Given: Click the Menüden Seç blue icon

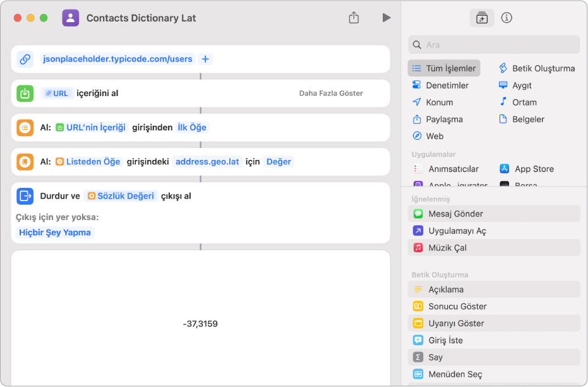Looking at the screenshot, I should (418, 374).
